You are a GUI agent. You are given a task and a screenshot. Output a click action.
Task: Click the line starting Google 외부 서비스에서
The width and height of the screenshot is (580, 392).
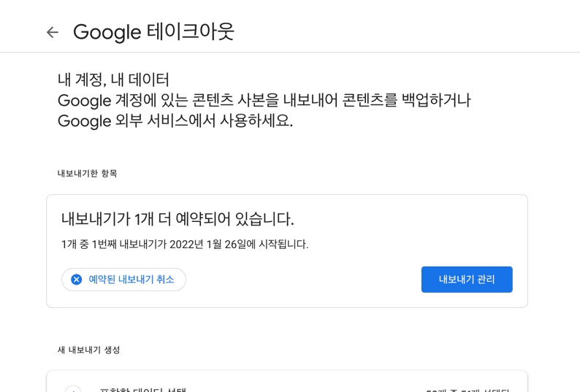click(175, 121)
